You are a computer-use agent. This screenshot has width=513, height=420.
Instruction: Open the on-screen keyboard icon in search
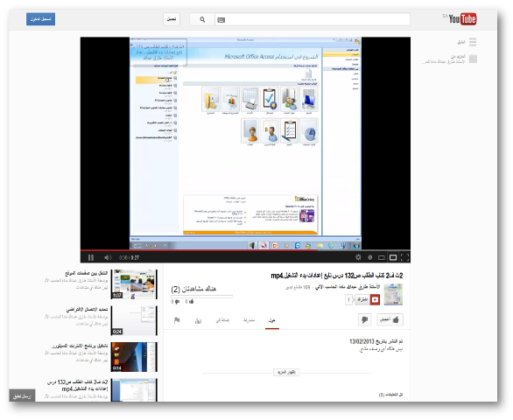point(221,20)
